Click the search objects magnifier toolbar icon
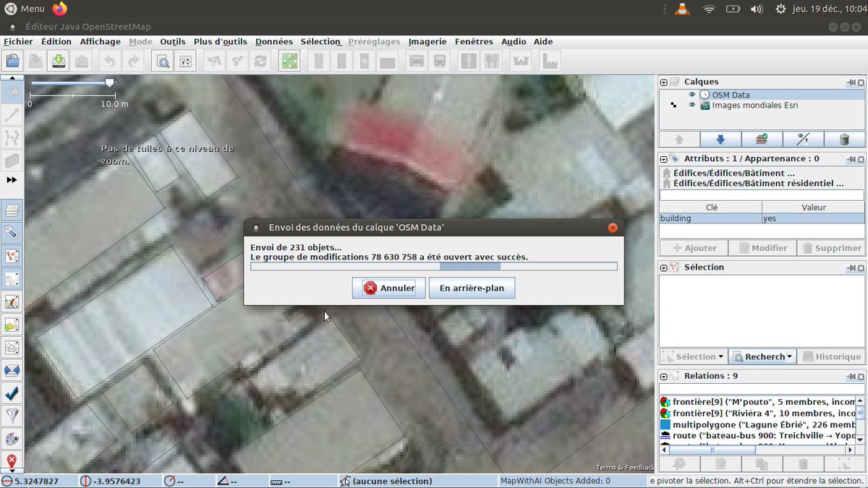The image size is (868, 488). [x=163, y=61]
